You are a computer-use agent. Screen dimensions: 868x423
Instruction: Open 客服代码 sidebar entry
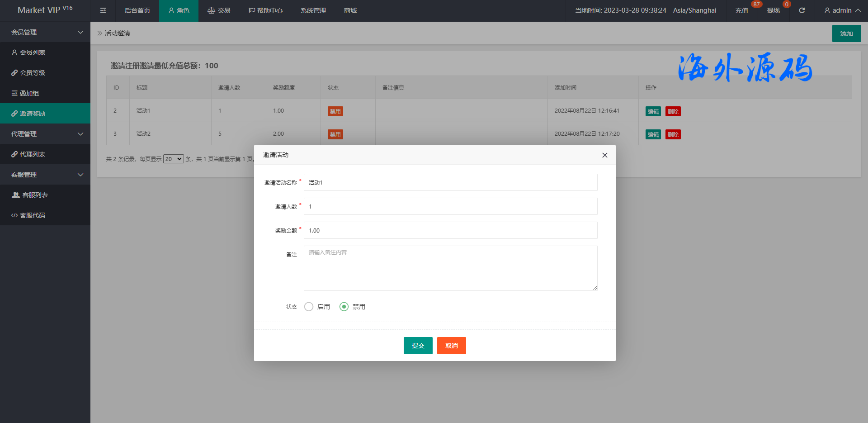tap(33, 215)
